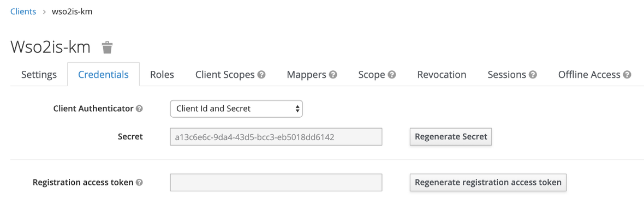Show help icon beside Scope tab
Image resolution: width=644 pixels, height=205 pixels.
pyautogui.click(x=392, y=75)
